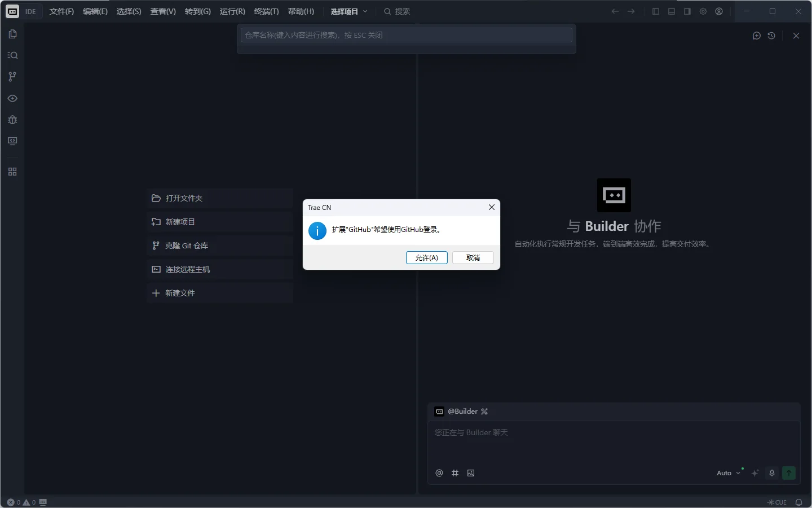Toggle the primary left sidebar layout
The width and height of the screenshot is (812, 508).
coord(656,11)
